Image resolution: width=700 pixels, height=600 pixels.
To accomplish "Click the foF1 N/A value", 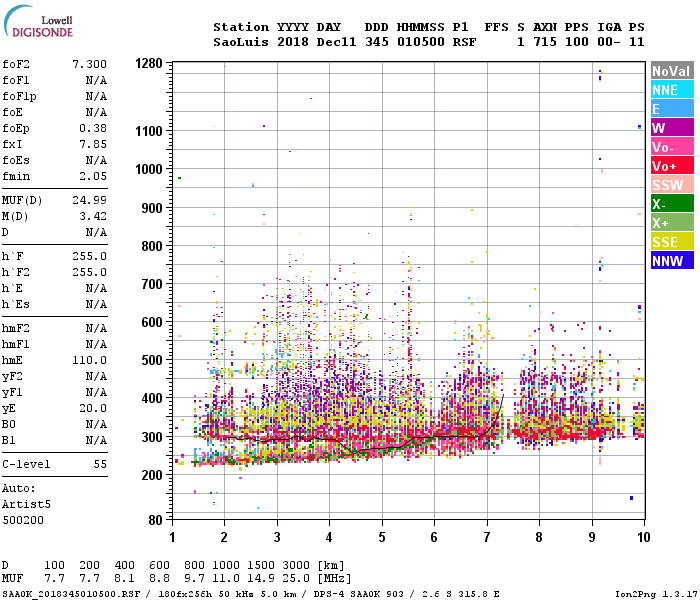I will (96, 80).
